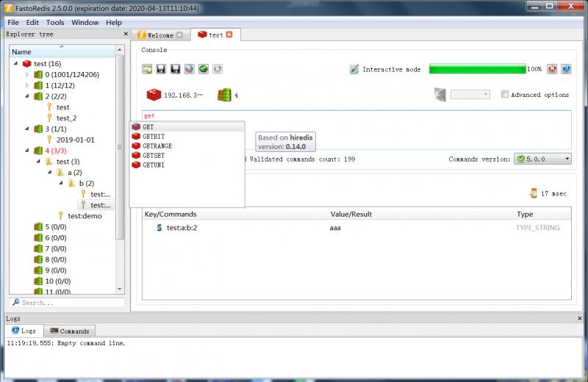Screen dimensions: 588x382
Task: Click the green execute icon in console toolbar
Action: click(x=204, y=69)
